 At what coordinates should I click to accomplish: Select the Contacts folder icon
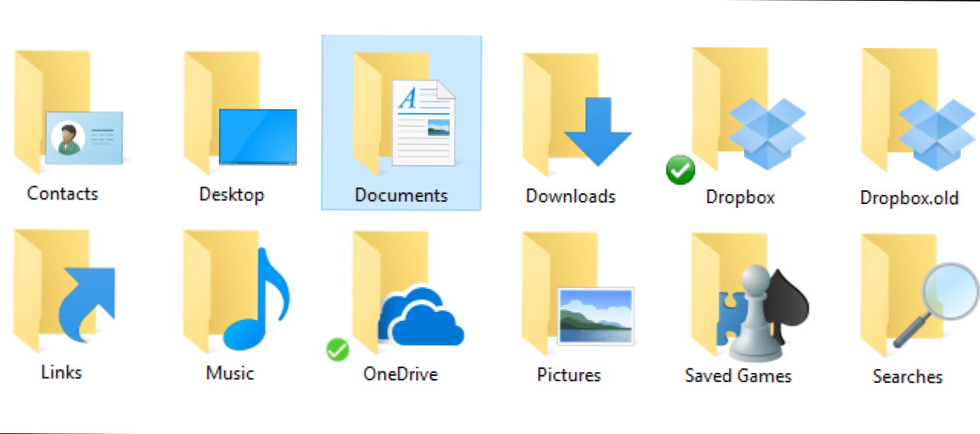67,113
